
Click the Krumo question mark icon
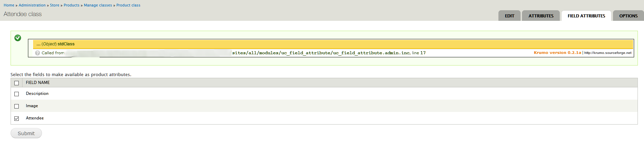[38, 53]
